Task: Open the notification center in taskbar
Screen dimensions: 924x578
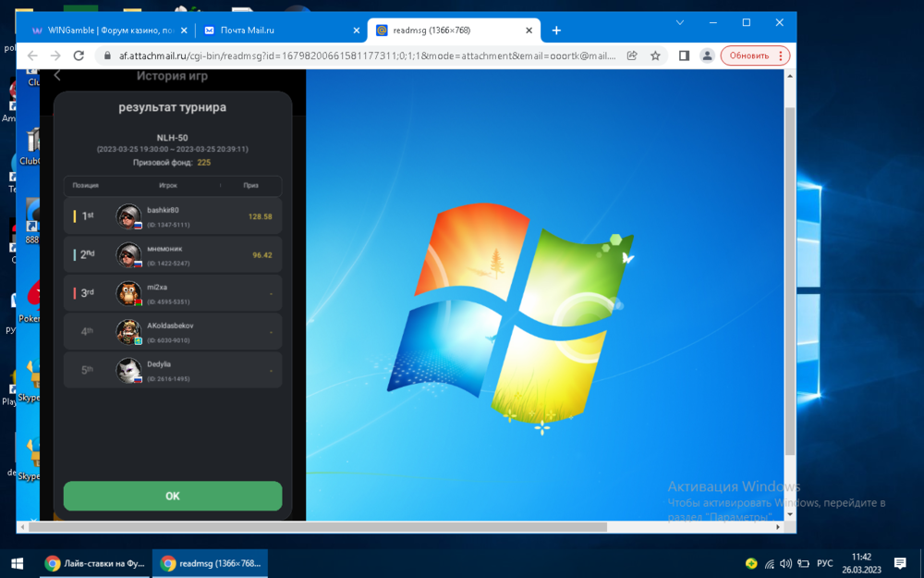Action: [x=900, y=563]
